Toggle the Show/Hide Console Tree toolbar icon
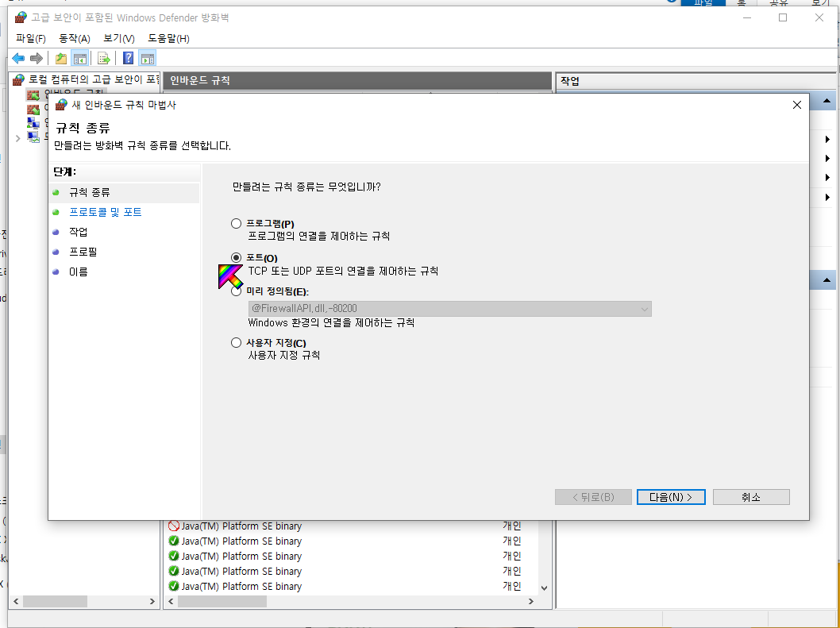Image resolution: width=840 pixels, height=628 pixels. (80, 59)
